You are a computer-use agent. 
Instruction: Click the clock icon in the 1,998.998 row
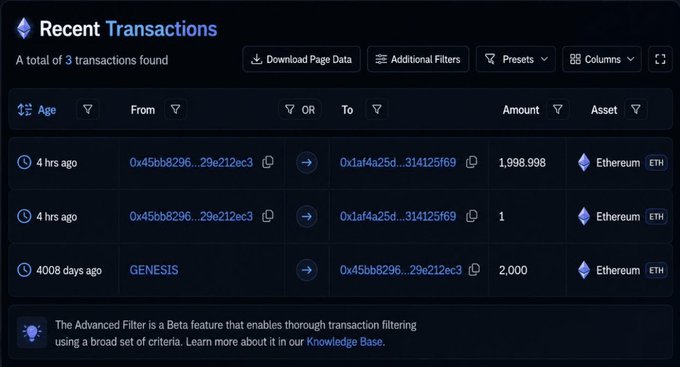point(24,163)
